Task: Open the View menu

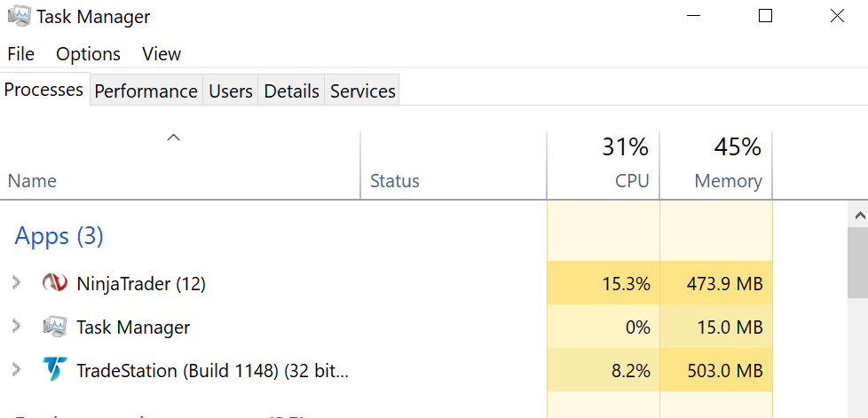Action: pos(162,54)
